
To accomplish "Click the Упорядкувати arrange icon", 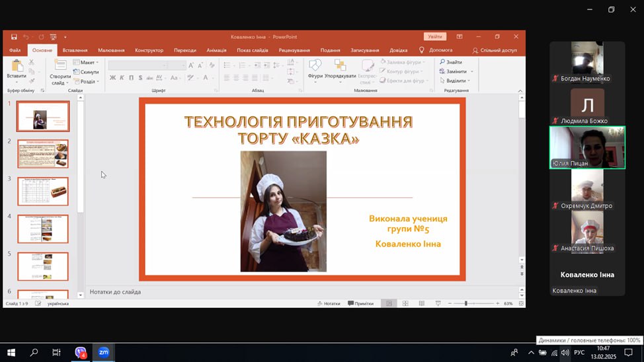I will pyautogui.click(x=340, y=68).
